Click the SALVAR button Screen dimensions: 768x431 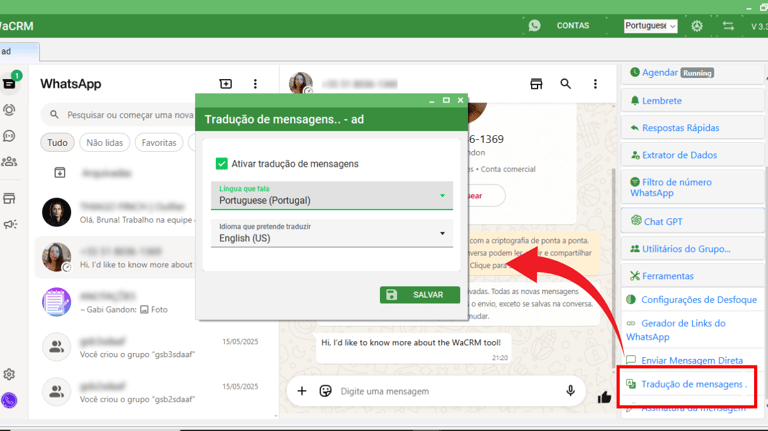(x=420, y=295)
